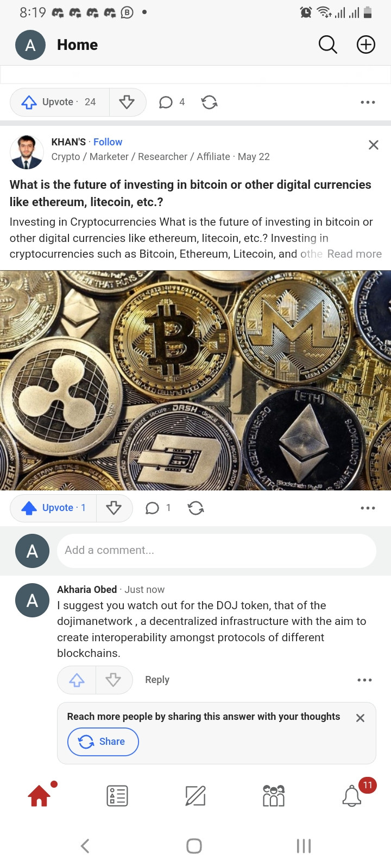Open more options for Akharia Obed's comment
Screen dimensions: 391x868
364,680
